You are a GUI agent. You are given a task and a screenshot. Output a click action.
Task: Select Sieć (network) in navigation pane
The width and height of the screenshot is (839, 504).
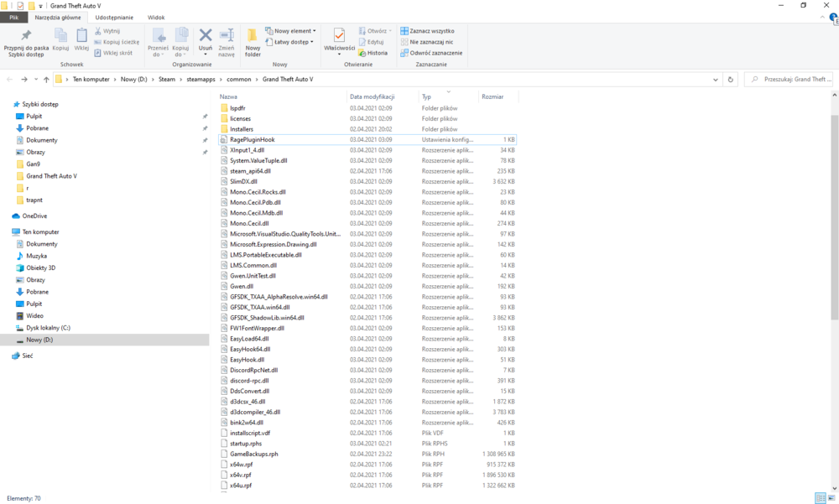click(x=28, y=356)
